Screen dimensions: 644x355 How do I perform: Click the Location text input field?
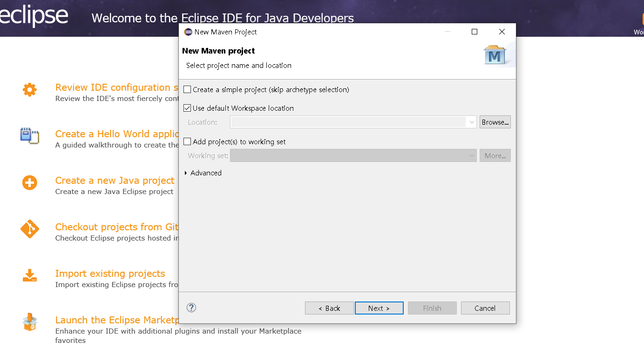click(348, 122)
